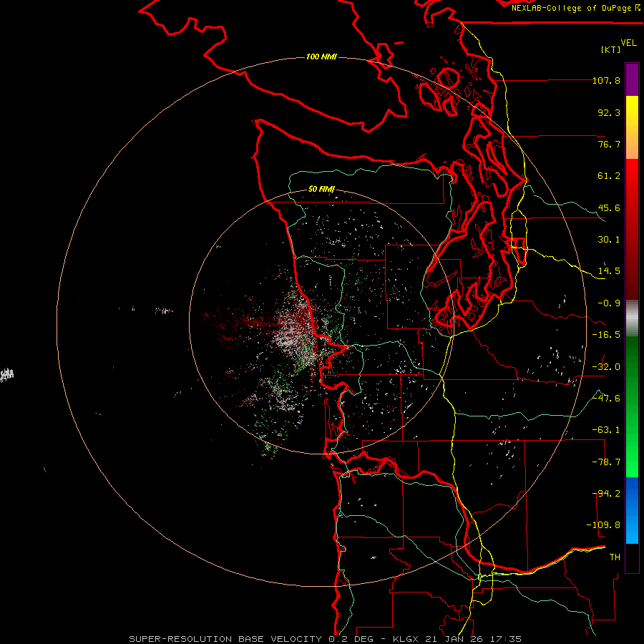
Task: Click the 14.5 velocity scale value
Action: click(x=609, y=271)
